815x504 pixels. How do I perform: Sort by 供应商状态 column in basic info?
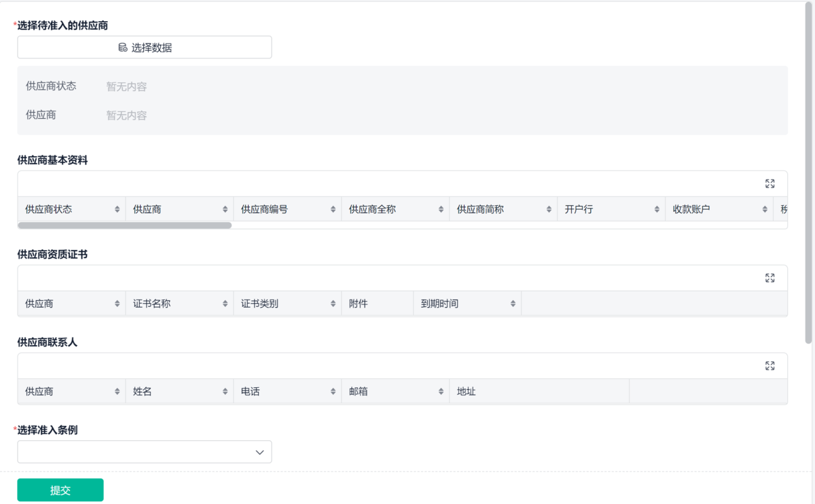[x=117, y=209]
